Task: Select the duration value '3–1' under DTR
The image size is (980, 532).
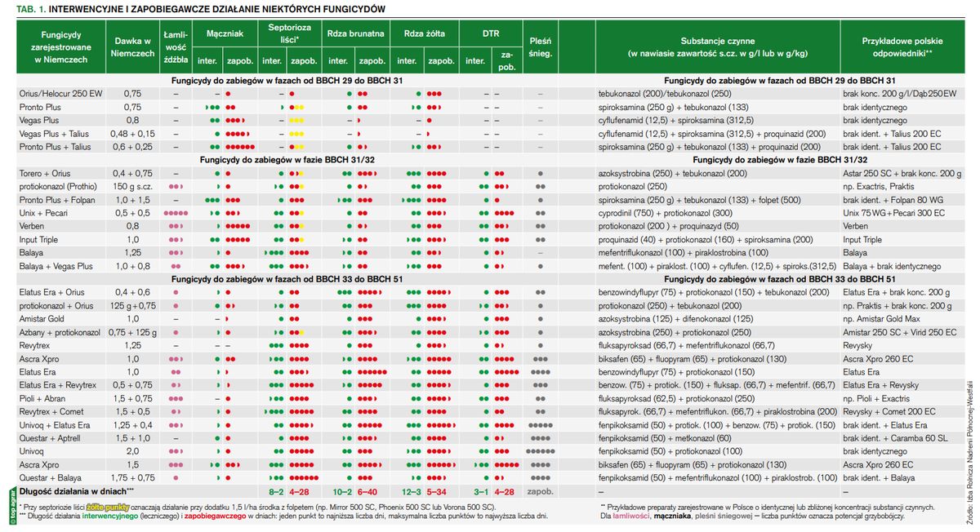Action: (x=481, y=491)
